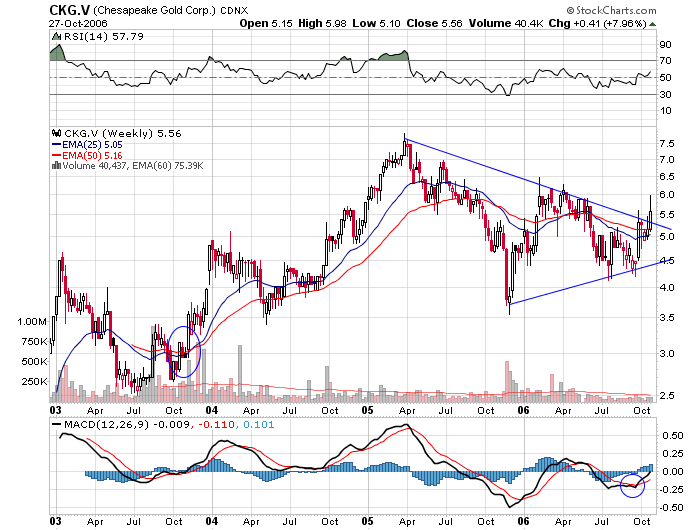Click the 6.0 price axis label
This screenshot has height=530, width=700.
[x=667, y=195]
